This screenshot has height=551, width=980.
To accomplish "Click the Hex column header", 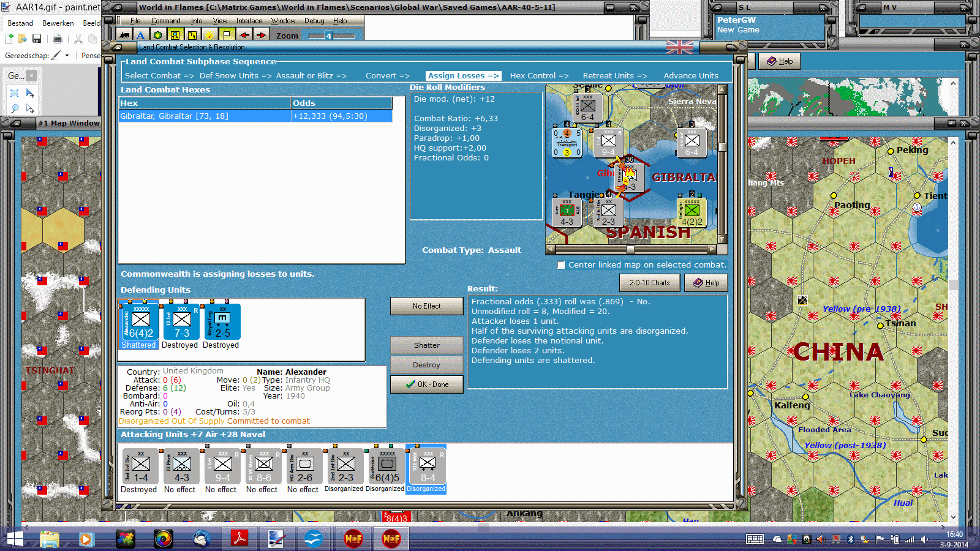I will [205, 103].
